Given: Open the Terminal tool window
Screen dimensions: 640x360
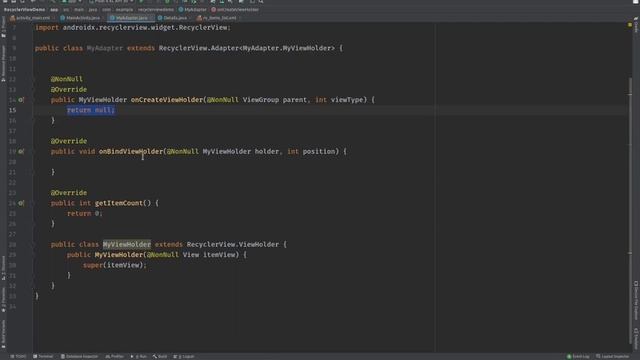Looking at the screenshot, I should tap(43, 356).
